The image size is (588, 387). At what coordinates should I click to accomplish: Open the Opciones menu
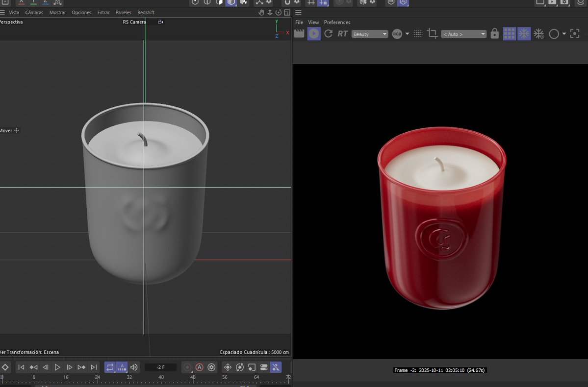81,12
